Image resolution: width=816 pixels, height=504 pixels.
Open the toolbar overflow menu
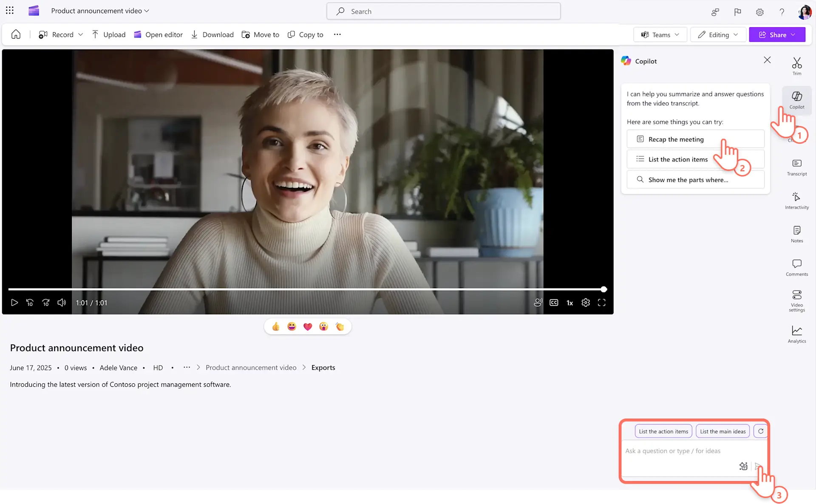(337, 34)
